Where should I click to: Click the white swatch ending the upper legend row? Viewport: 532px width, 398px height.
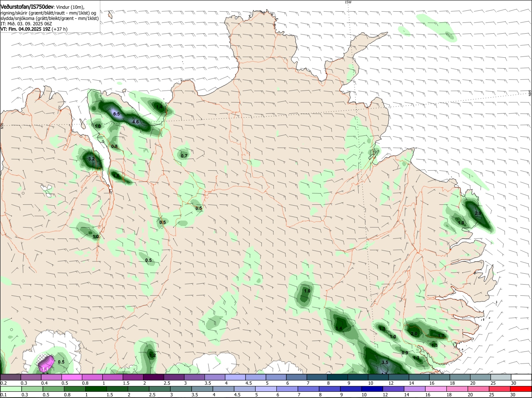(x=522, y=377)
